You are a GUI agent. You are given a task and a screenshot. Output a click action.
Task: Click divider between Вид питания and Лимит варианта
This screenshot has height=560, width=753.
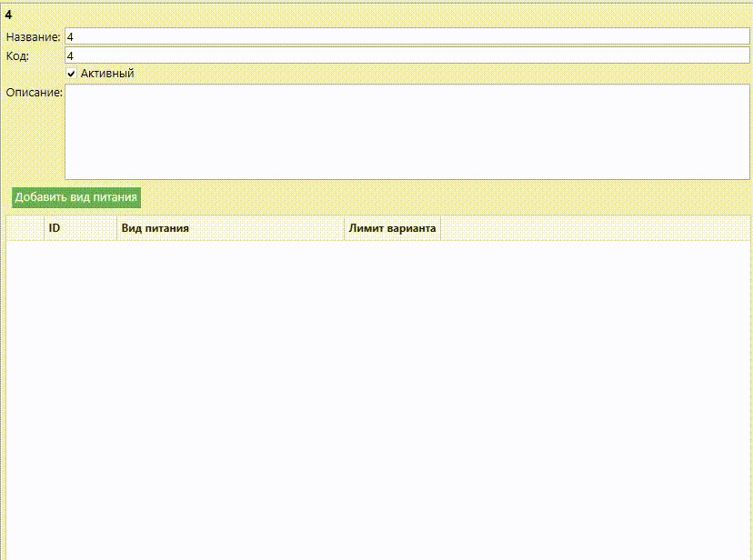[344, 229]
